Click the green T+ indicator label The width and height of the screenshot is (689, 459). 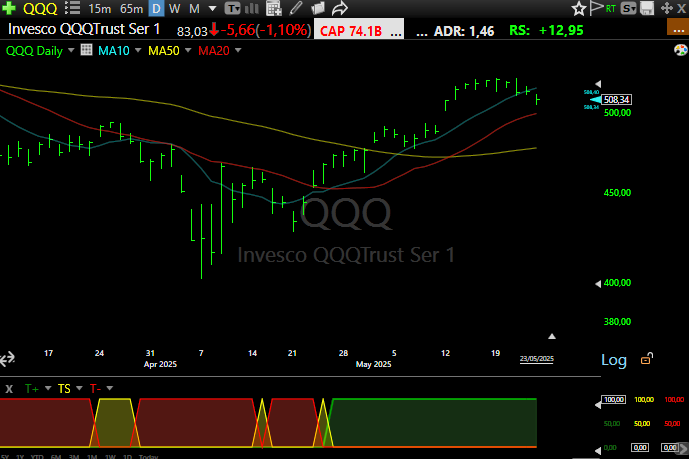[32, 389]
